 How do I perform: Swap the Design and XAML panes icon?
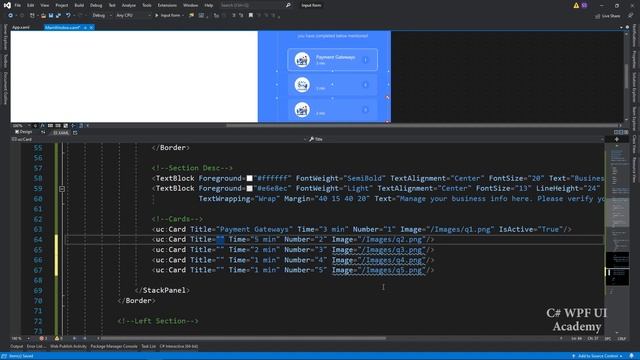[43, 132]
